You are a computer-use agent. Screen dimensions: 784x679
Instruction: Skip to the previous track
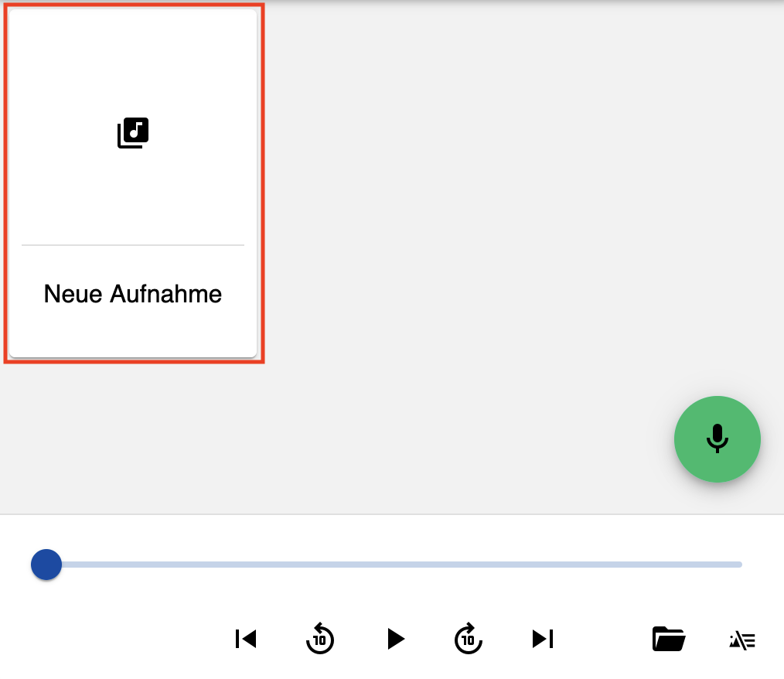pos(246,639)
